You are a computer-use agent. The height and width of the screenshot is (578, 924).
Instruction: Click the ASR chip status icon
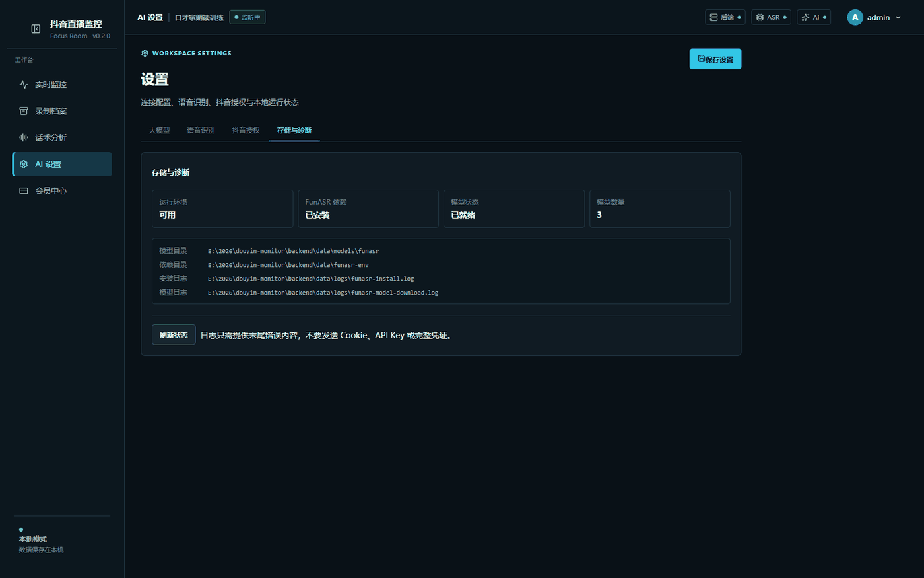[760, 17]
